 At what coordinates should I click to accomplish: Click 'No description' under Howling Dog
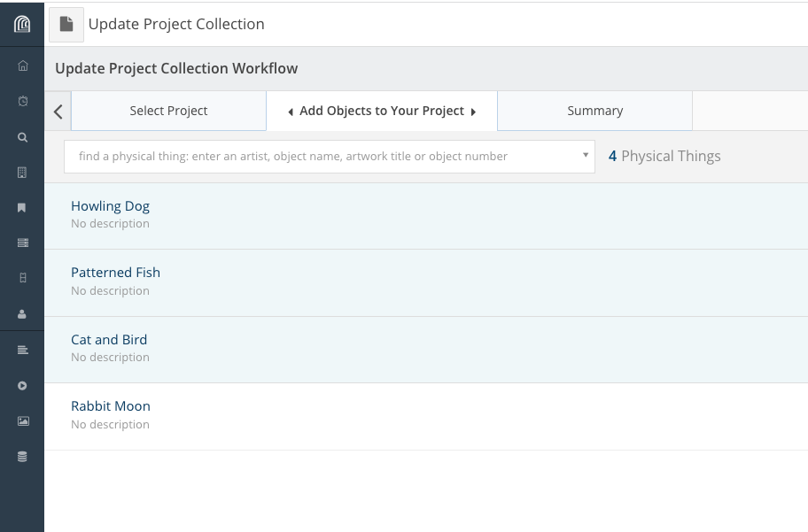pos(110,224)
